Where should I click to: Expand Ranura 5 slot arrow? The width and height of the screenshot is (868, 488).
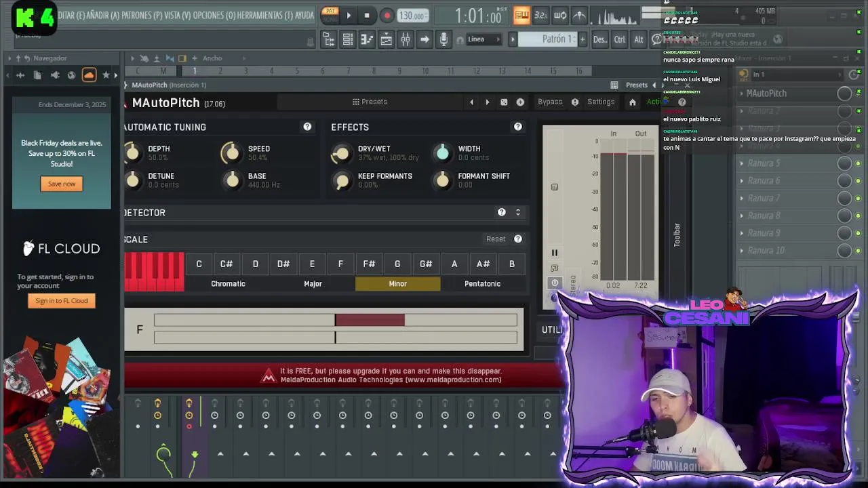pyautogui.click(x=741, y=163)
